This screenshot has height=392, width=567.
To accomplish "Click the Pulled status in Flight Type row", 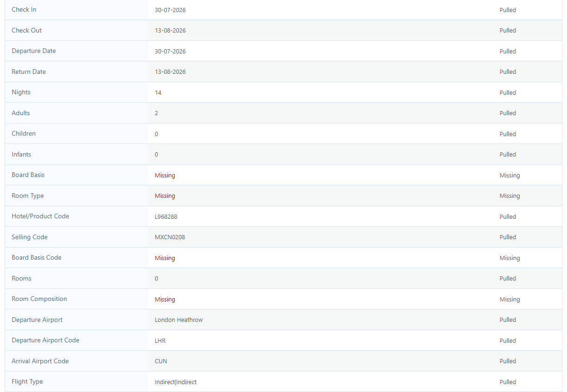I will click(508, 382).
